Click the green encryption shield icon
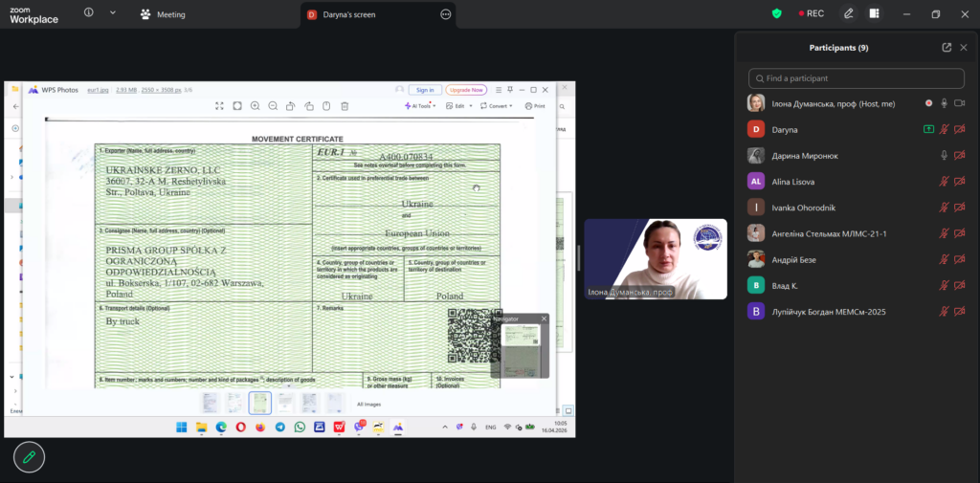This screenshot has height=483, width=980. (x=777, y=13)
